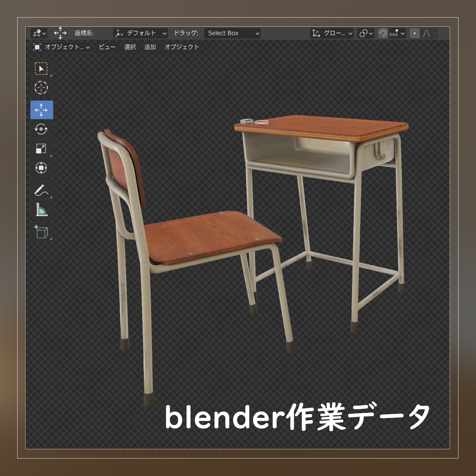The width and height of the screenshot is (476, 476).
Task: Activate the 3D Cursor tool
Action: pos(42,87)
